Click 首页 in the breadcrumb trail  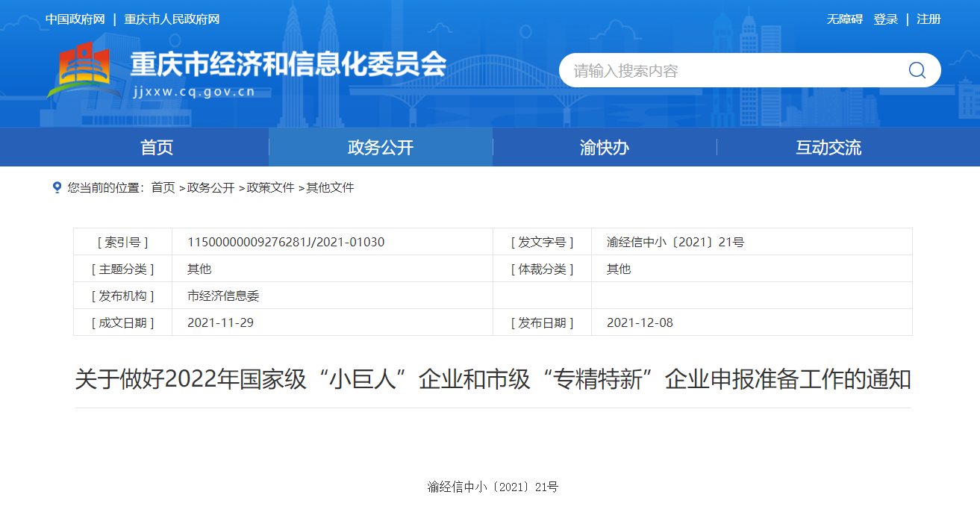(163, 187)
